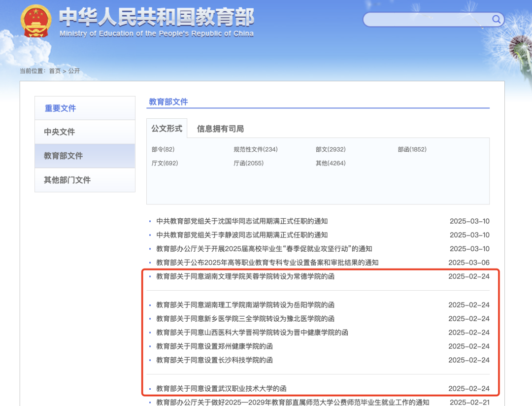Type in the search input field
The height and width of the screenshot is (406, 532).
[427, 19]
